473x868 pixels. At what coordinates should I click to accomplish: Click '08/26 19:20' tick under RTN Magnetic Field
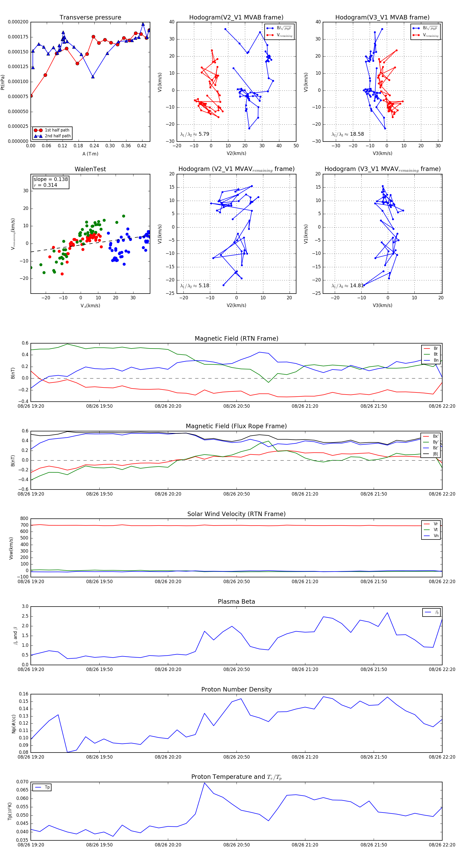click(x=31, y=406)
